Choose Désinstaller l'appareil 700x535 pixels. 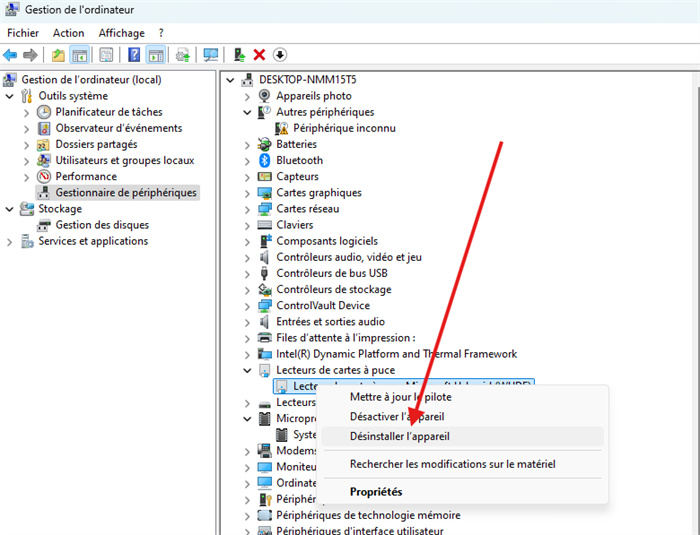(x=462, y=436)
